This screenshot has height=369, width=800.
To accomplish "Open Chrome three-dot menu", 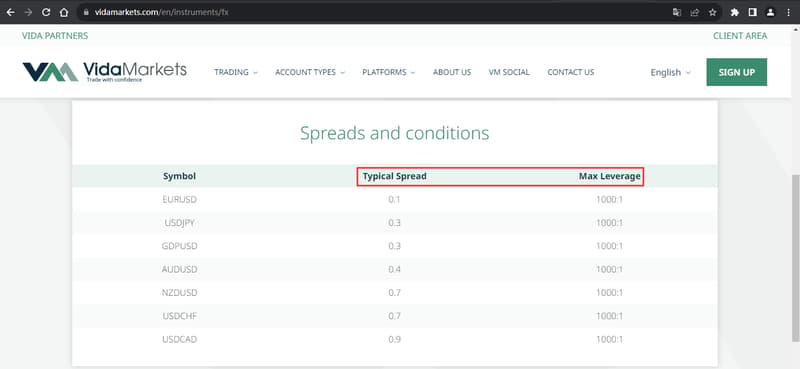I will 789,12.
